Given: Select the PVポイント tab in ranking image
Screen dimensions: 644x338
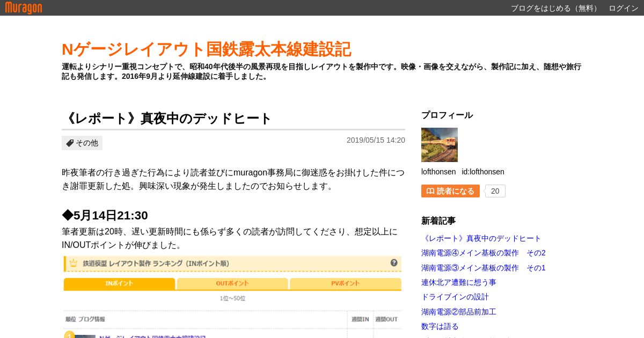Looking at the screenshot, I should pyautogui.click(x=346, y=283).
